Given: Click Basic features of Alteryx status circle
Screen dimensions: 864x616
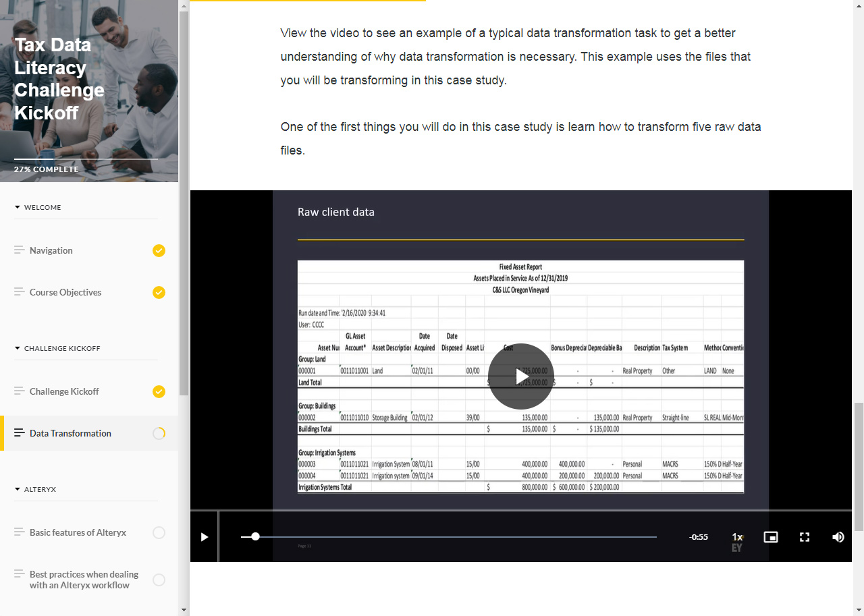Looking at the screenshot, I should click(159, 532).
